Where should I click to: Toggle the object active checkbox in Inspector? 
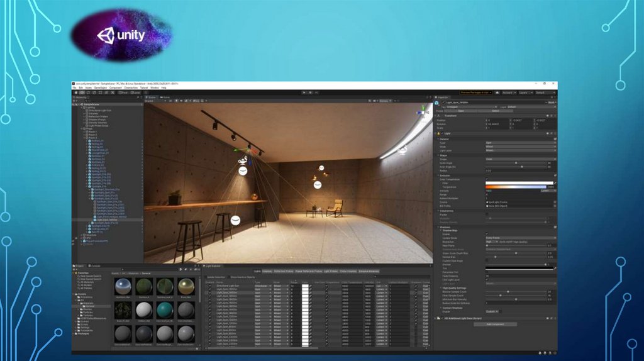[x=443, y=103]
